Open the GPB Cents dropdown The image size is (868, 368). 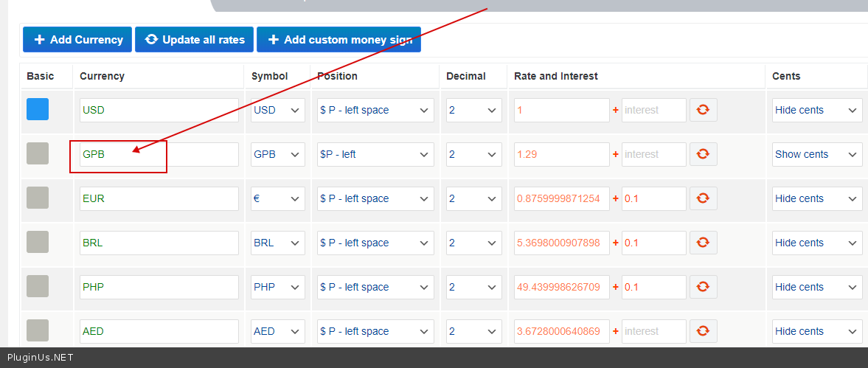(x=816, y=154)
